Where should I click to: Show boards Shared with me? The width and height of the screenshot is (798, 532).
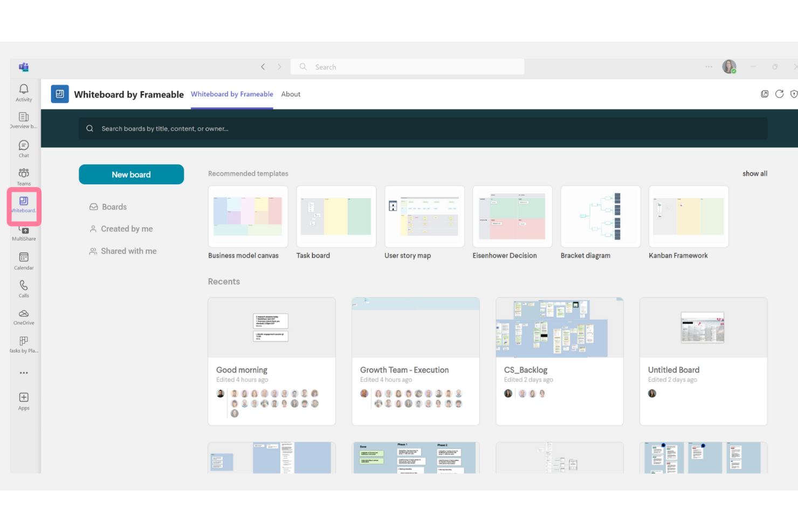coord(123,251)
